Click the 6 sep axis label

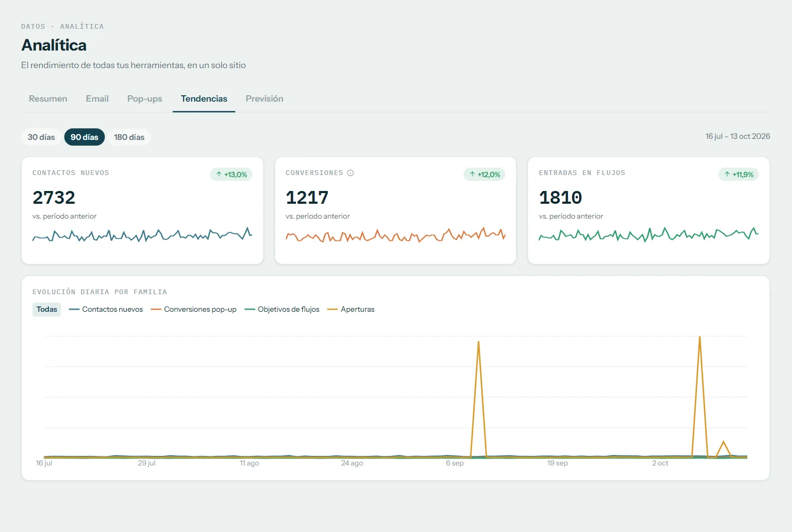click(455, 463)
